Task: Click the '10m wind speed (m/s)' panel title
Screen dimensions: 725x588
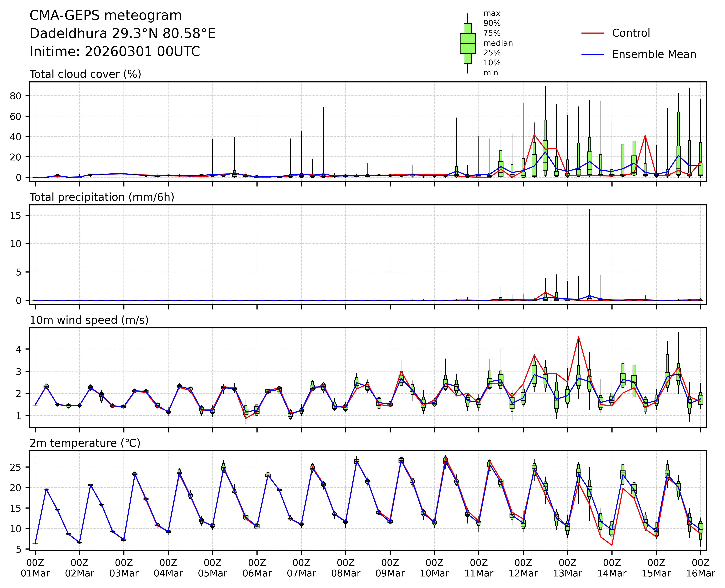Action: 89,320
